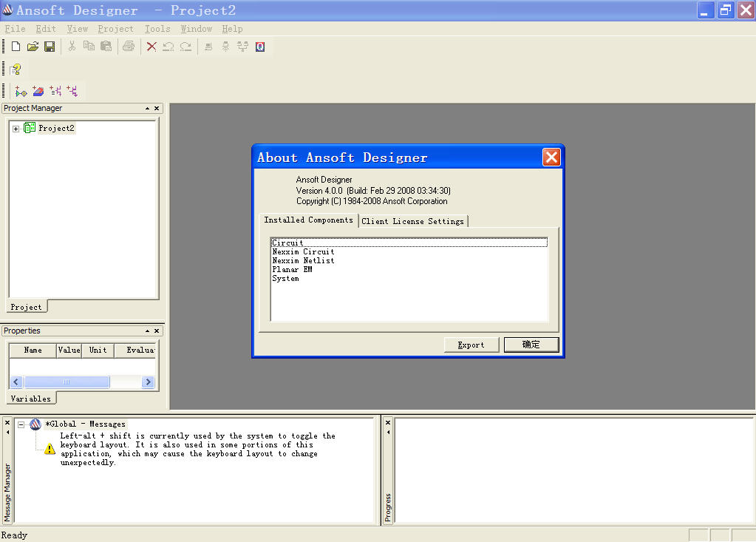Click the Global - Messages label
The height and width of the screenshot is (542, 756).
click(x=85, y=424)
